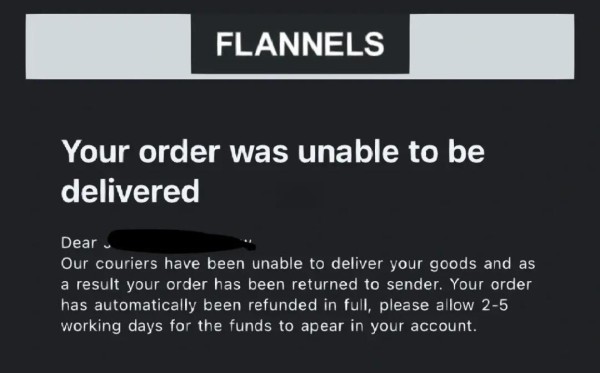
Task: Click the words 'working days'
Action: pyautogui.click(x=111, y=326)
